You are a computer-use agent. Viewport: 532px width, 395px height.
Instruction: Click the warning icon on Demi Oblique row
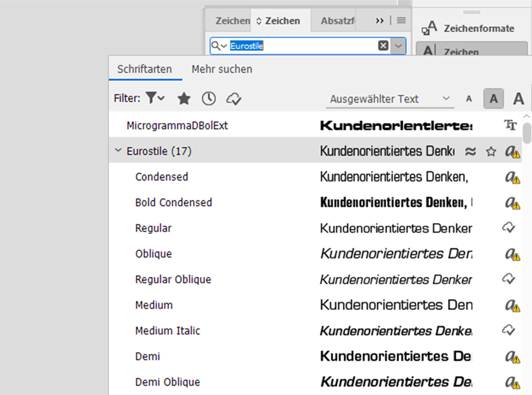[x=513, y=383]
